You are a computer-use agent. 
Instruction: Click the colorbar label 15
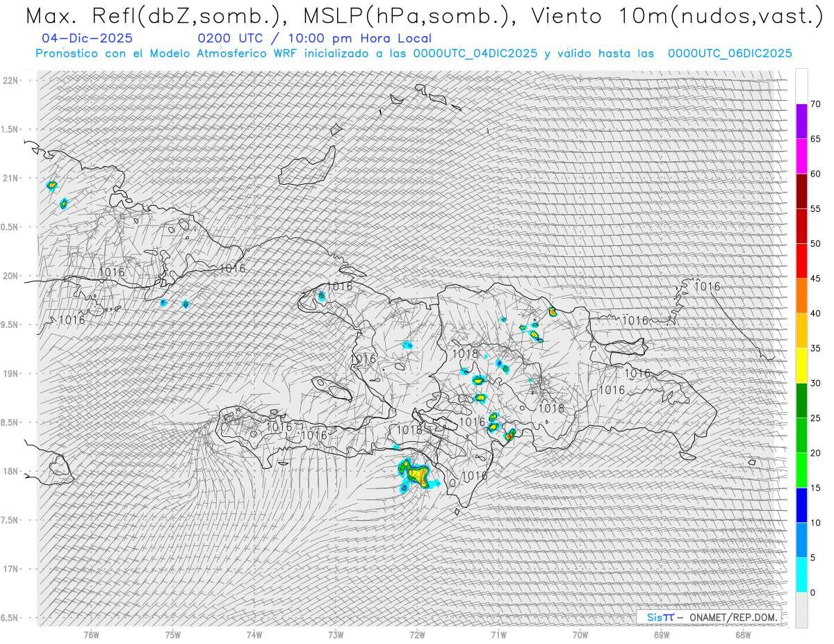[815, 488]
